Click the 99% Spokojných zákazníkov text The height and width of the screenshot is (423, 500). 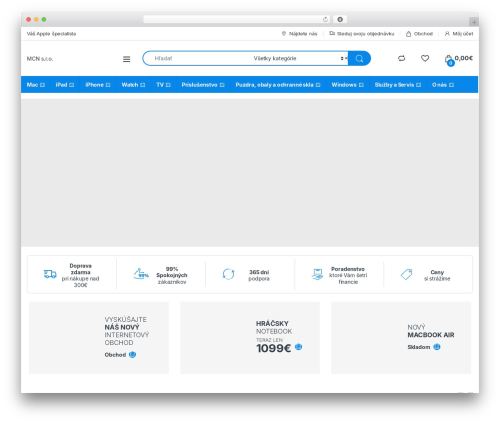tap(172, 275)
